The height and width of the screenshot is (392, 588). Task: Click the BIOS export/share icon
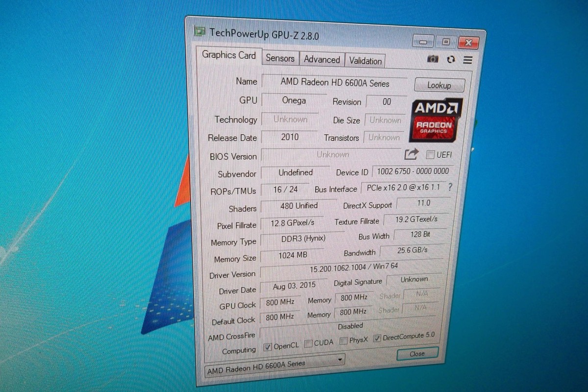click(411, 154)
